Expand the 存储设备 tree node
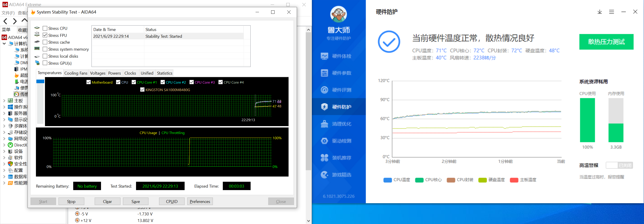644x224 pixels. click(4, 132)
